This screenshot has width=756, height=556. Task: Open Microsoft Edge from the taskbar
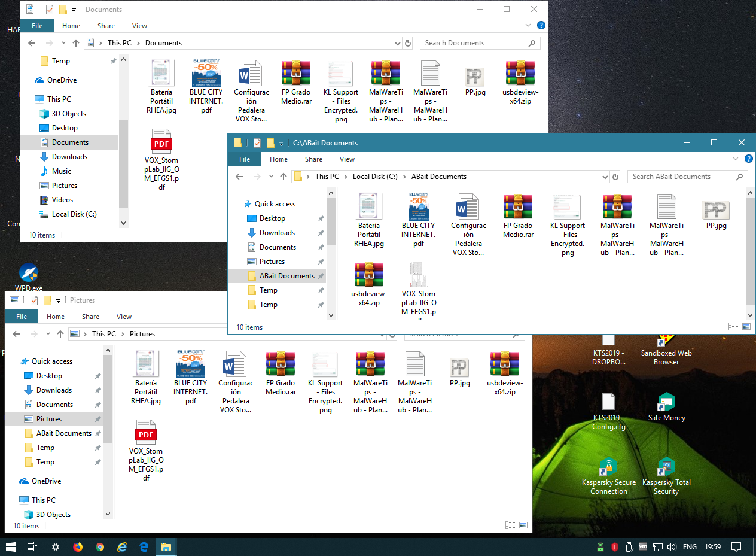click(144, 546)
